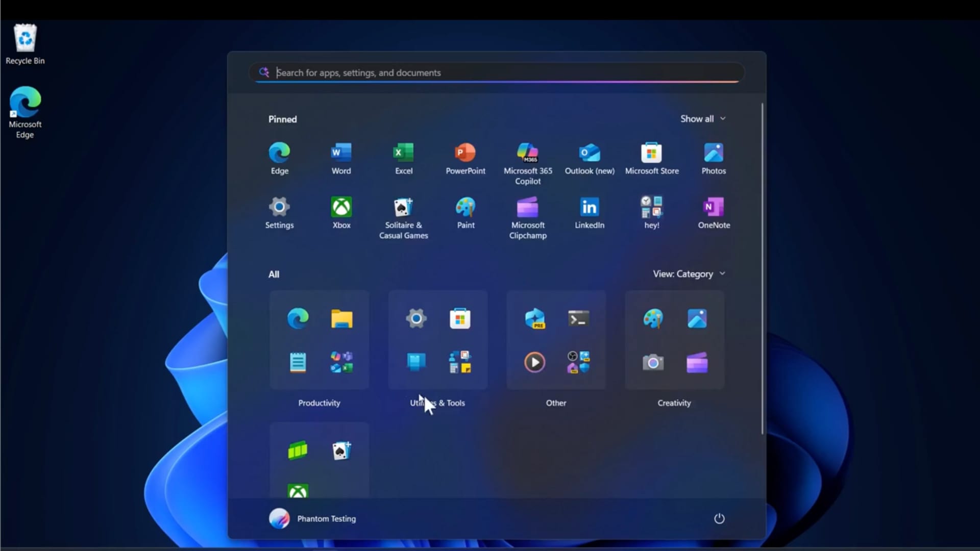The image size is (980, 551).
Task: Expand pinned apps with Show all
Action: click(702, 119)
